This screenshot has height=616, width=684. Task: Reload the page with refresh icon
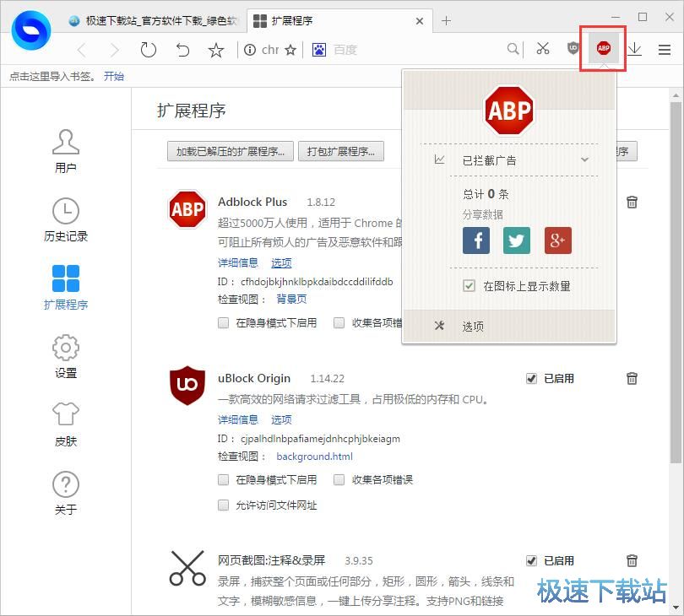click(x=149, y=50)
